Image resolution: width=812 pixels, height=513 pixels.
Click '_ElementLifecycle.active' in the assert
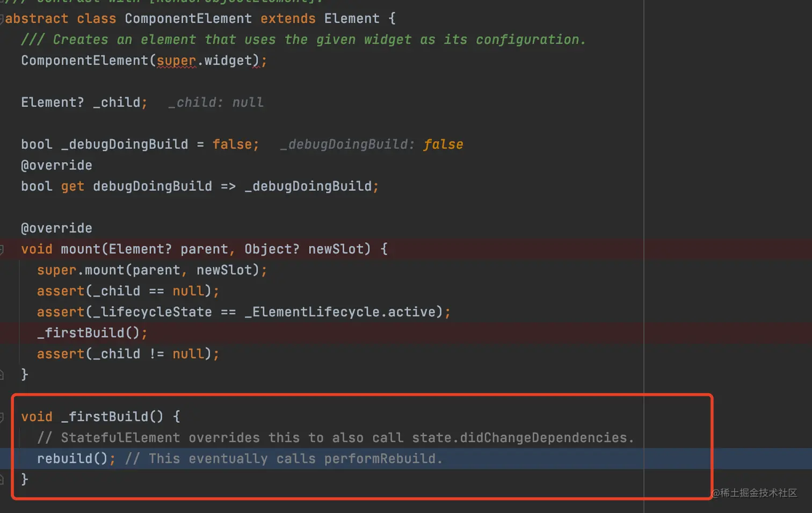click(344, 312)
